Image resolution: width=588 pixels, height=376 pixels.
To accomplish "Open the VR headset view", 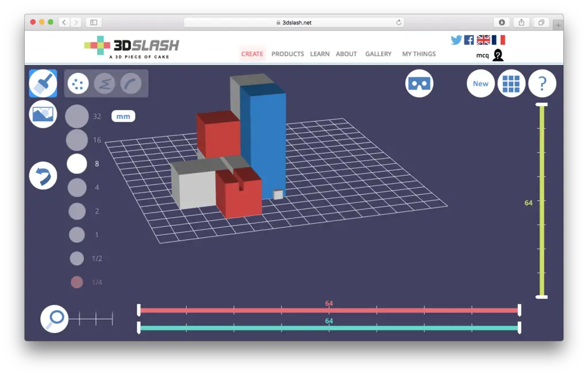I will (419, 84).
